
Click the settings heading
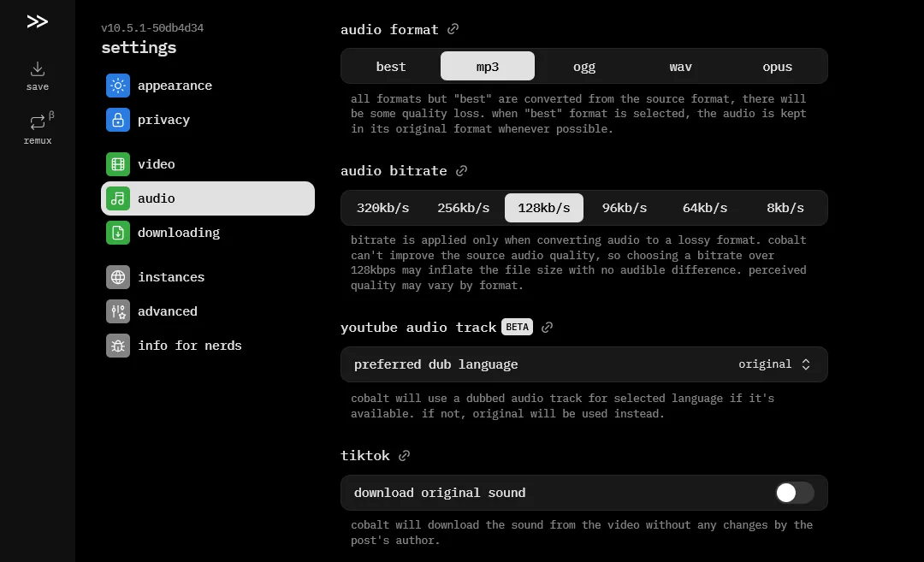[x=139, y=47]
